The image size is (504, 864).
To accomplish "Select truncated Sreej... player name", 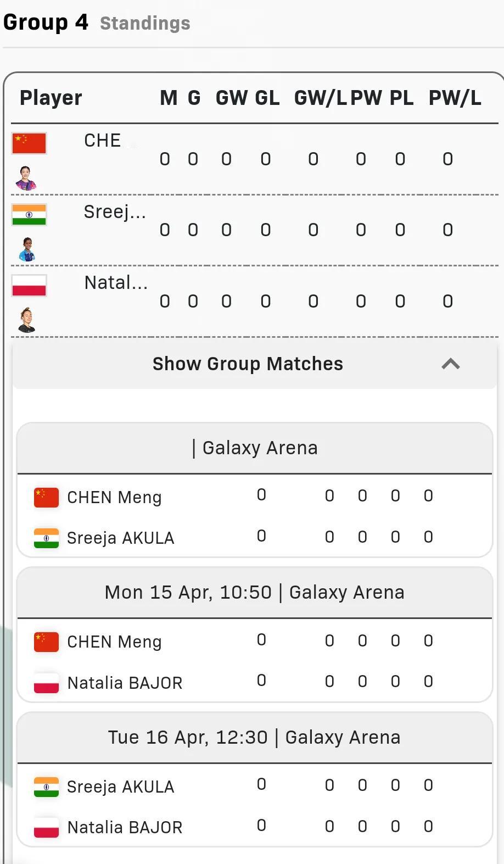I will coord(115,211).
